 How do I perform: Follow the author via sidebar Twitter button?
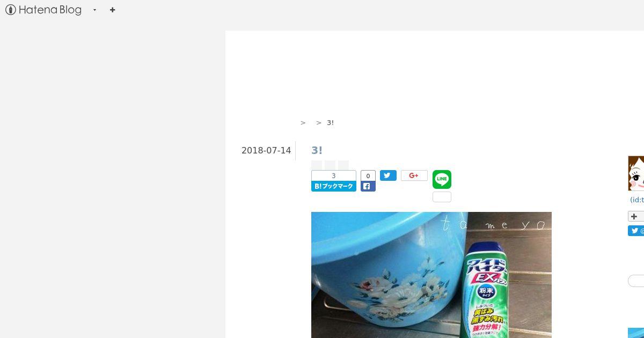pos(636,231)
